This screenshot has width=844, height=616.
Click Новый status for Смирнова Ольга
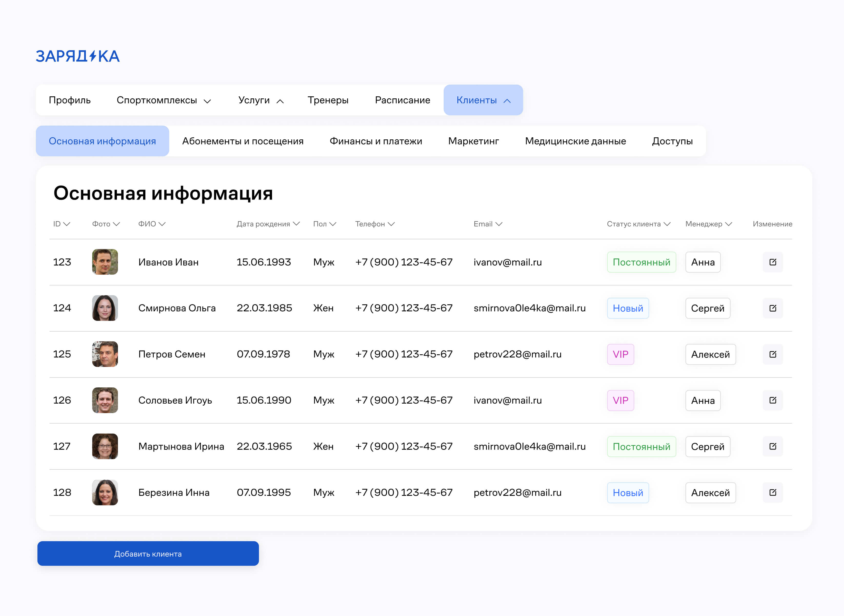pos(628,308)
